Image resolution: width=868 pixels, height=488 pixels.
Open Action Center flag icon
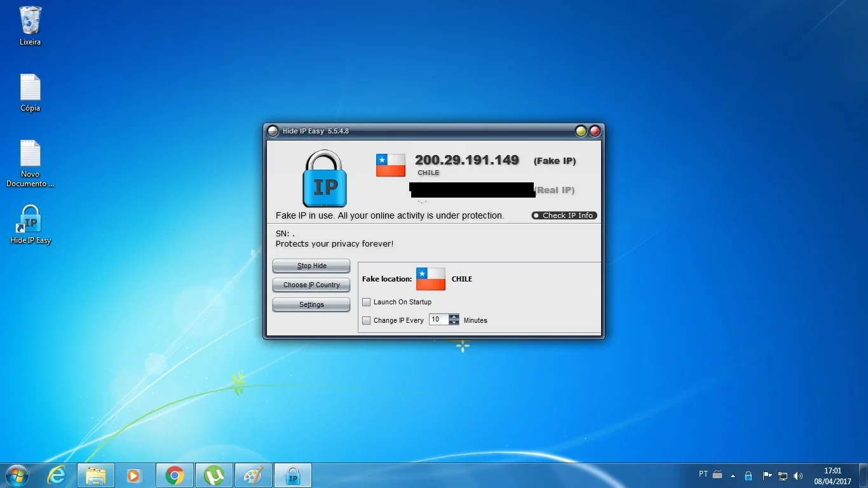point(766,475)
